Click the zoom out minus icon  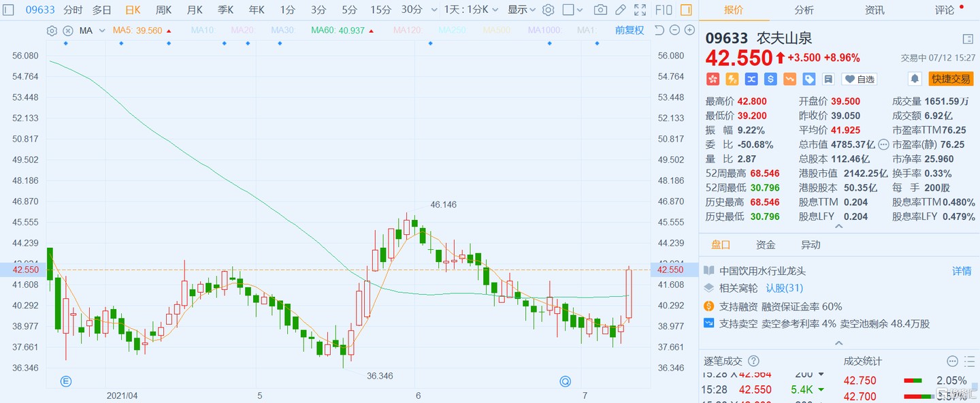[x=674, y=31]
